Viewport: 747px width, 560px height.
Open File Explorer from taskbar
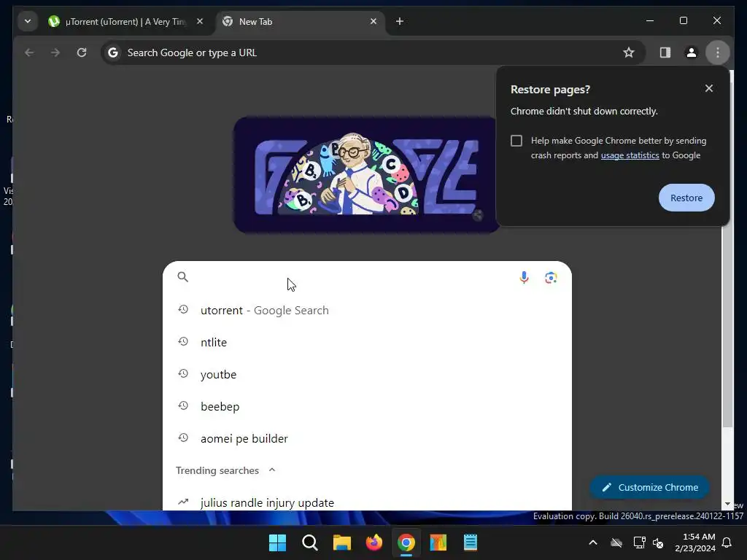click(x=341, y=542)
